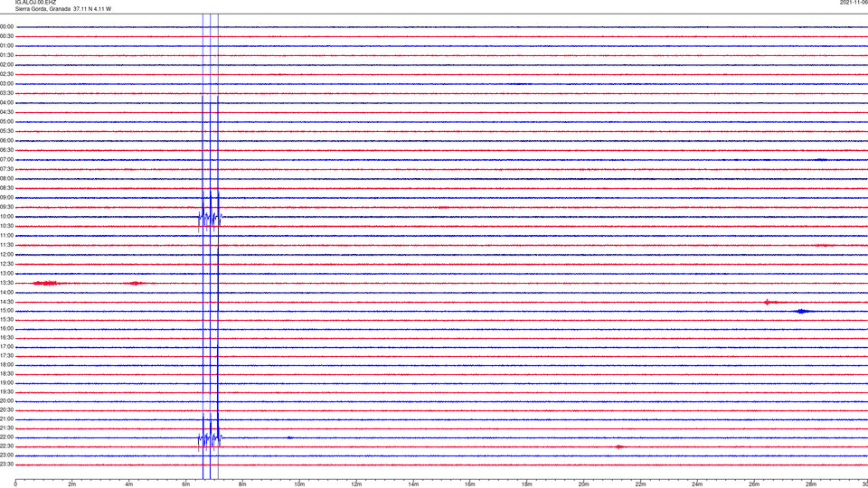Select the blue event near 28m on 15:00 trace
The width and height of the screenshot is (868, 488).
(x=802, y=311)
